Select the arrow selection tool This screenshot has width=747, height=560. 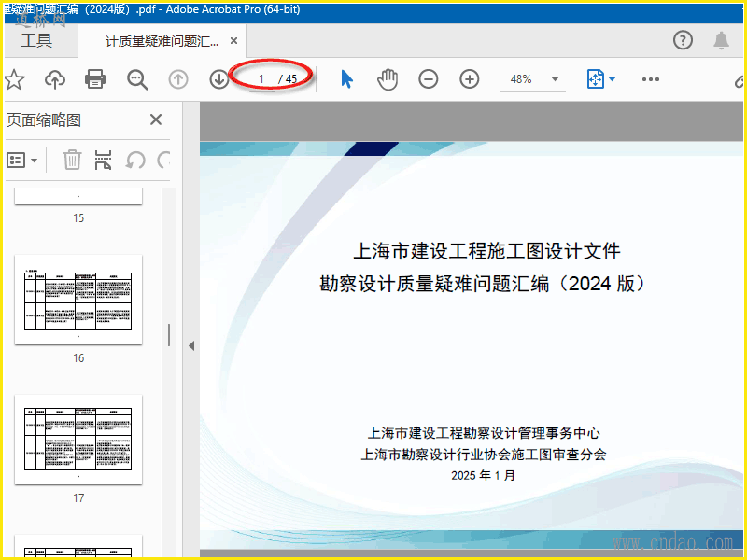point(346,79)
